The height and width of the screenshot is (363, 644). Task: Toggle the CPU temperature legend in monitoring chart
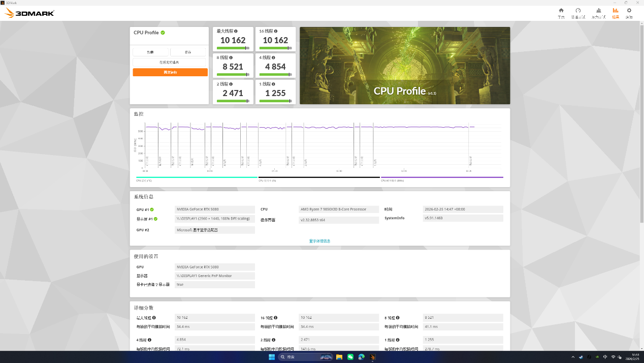pos(197,178)
